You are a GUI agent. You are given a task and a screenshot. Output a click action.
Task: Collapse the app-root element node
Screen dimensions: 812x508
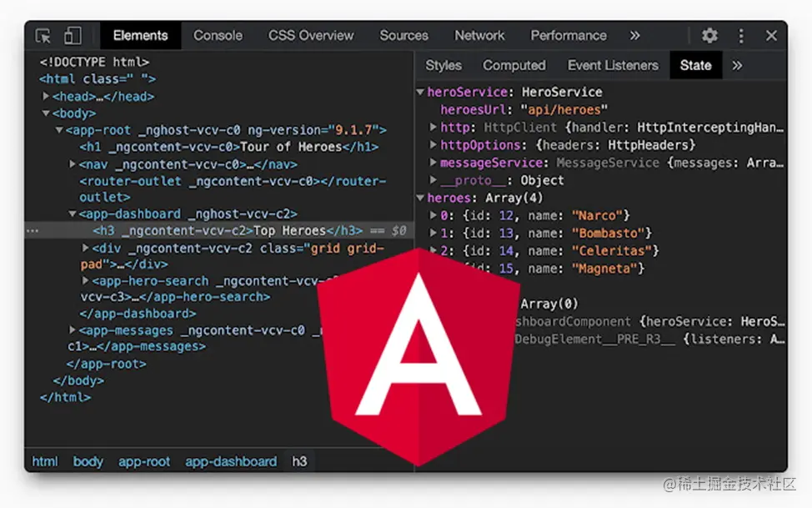click(x=59, y=129)
